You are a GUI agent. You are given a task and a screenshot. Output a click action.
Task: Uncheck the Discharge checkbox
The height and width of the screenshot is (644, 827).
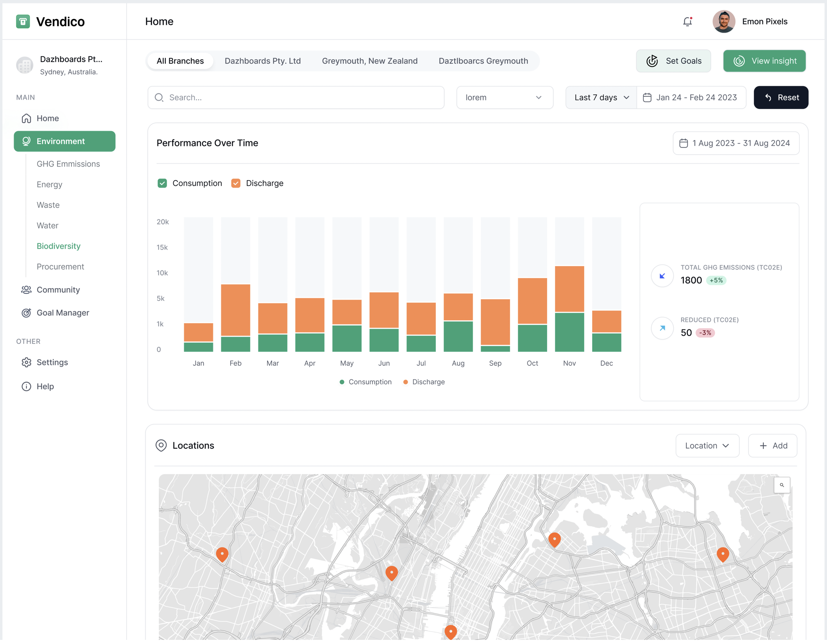coord(236,183)
